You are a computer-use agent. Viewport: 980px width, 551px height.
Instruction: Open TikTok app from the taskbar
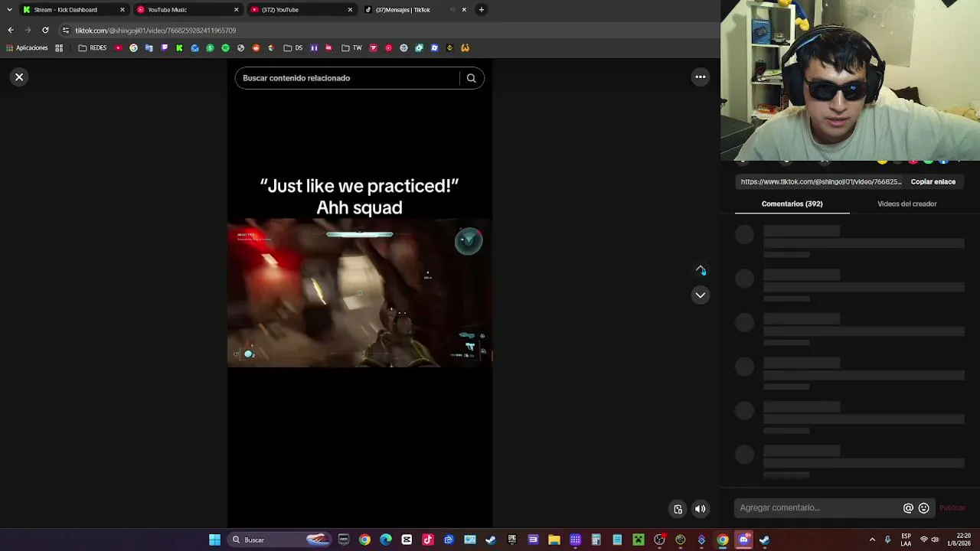pyautogui.click(x=428, y=540)
